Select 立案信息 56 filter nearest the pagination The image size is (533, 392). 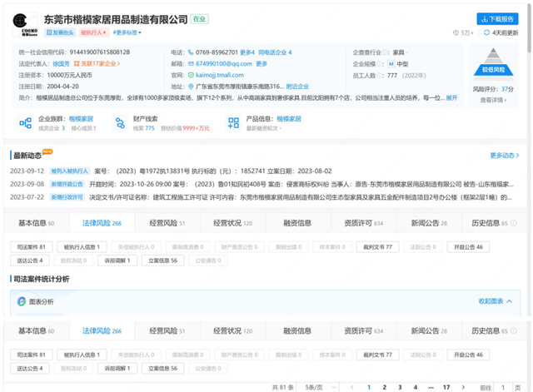(163, 368)
